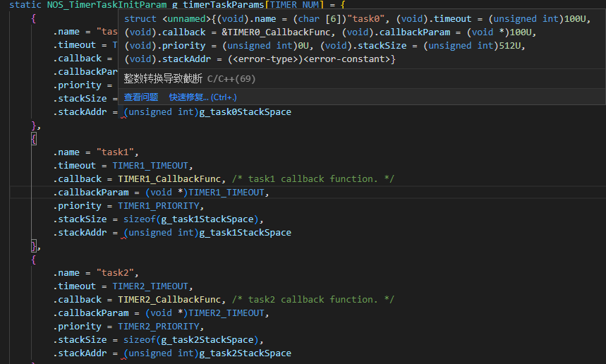Click g_task1StackSpace on the .stackAddr line
Viewport: 606px width, 364px height.
[245, 233]
